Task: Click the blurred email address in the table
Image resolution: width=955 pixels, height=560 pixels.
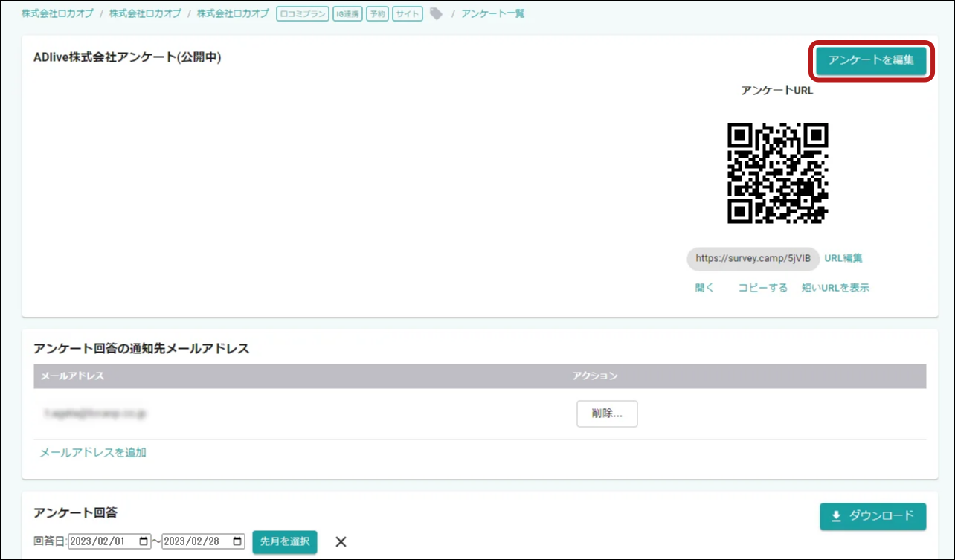Action: 94,412
